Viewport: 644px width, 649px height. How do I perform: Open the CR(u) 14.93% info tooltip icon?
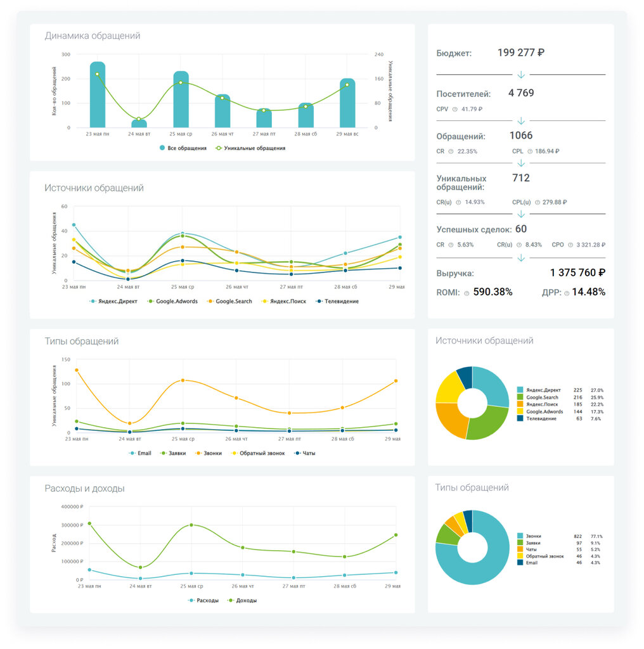coord(458,202)
